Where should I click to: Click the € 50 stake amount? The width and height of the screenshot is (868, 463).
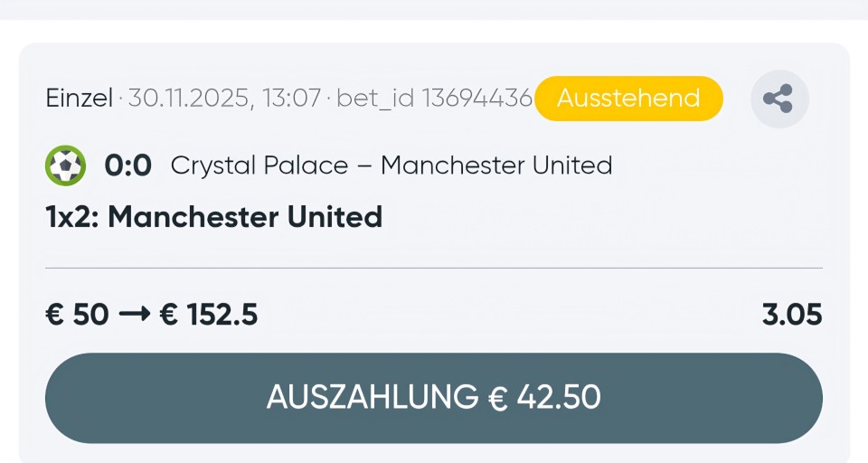click(77, 315)
